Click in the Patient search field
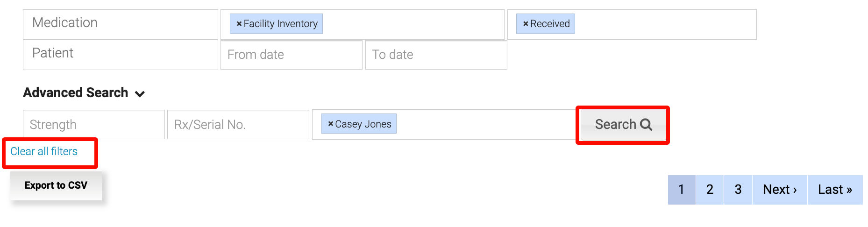Screen dimensions: 868x227 120,55
